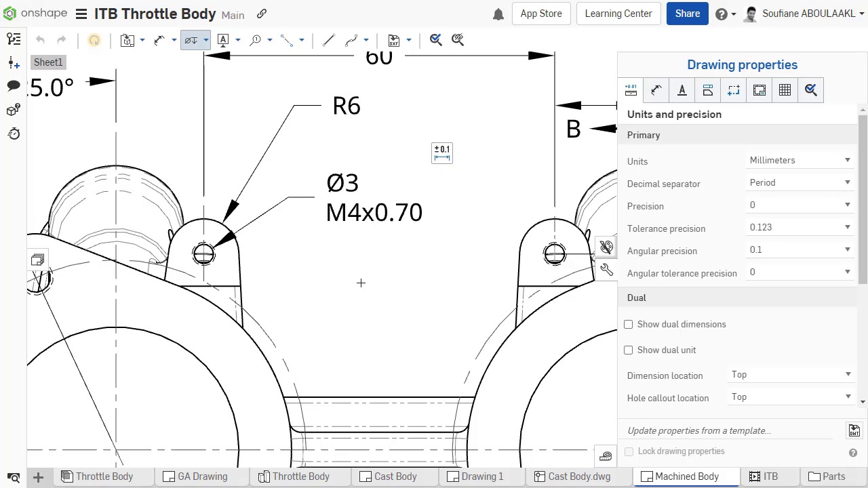Image resolution: width=868 pixels, height=488 pixels.
Task: Switch to the Cast Body tab
Action: point(389,476)
